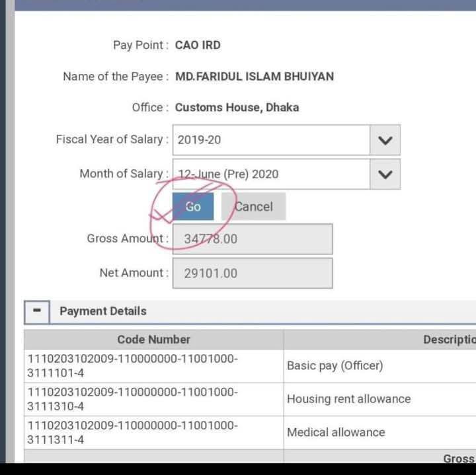Click the code number ending 3111311-4

coord(132,432)
